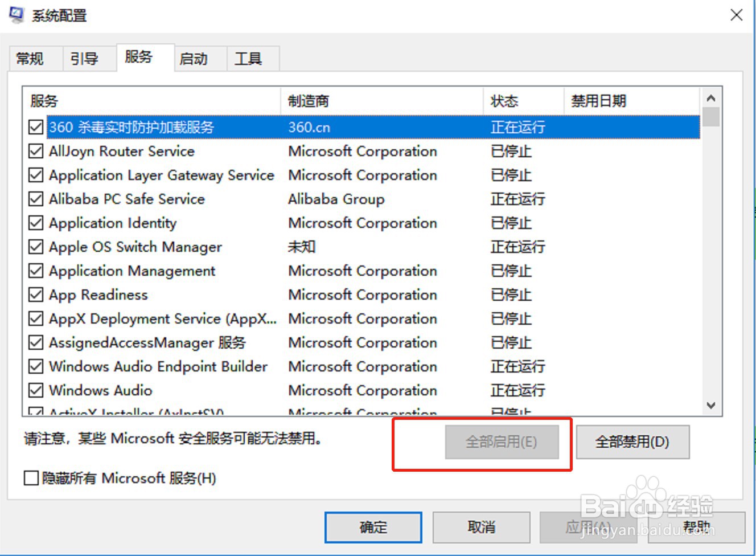
Task: Click the scrollbar down arrow
Action: click(711, 406)
